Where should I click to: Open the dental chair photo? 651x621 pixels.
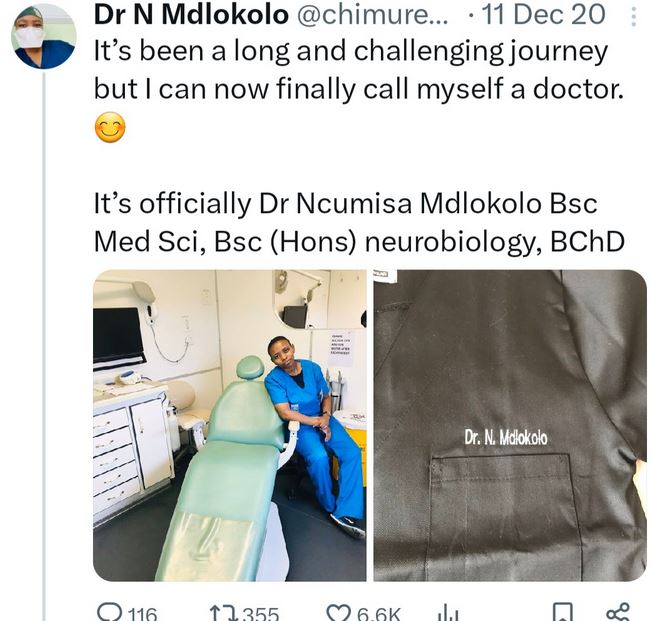[x=229, y=425]
